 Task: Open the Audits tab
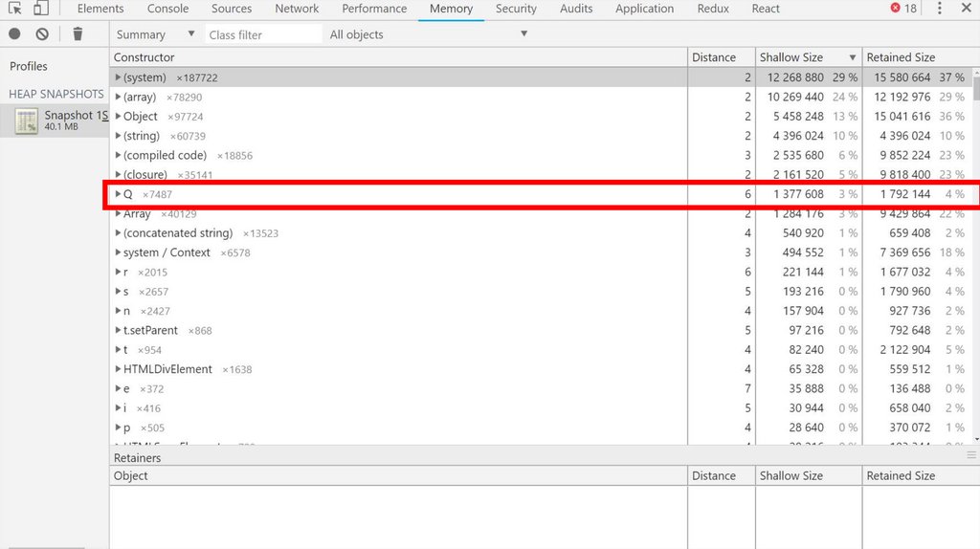point(575,9)
